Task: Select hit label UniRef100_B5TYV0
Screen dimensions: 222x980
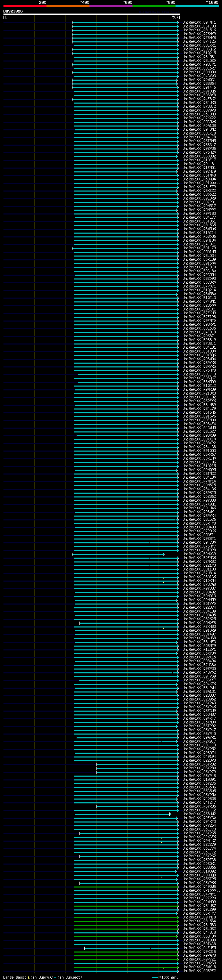Action: [199, 604]
